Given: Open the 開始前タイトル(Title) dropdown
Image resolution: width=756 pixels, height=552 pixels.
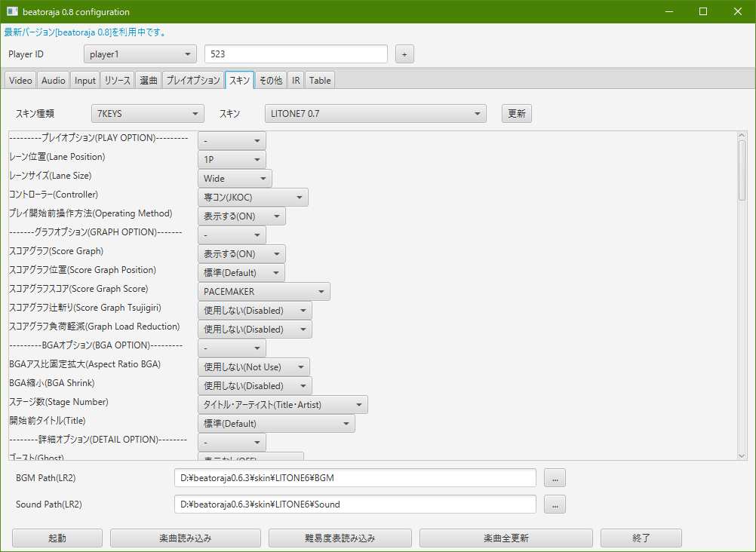Looking at the screenshot, I should pyautogui.click(x=276, y=424).
